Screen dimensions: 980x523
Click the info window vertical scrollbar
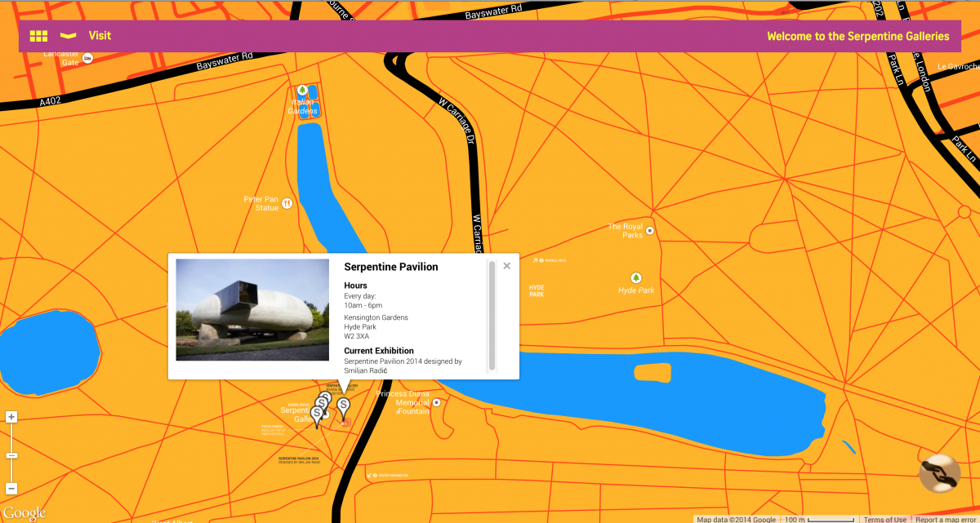click(492, 314)
